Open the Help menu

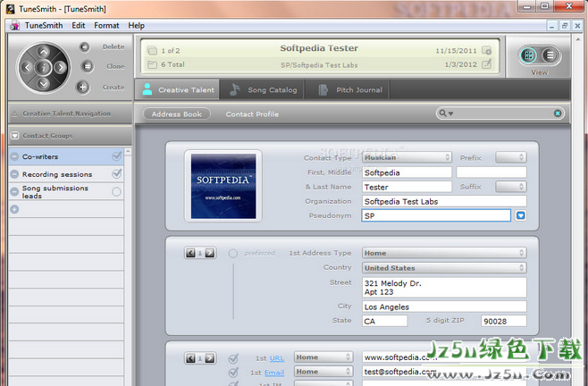pyautogui.click(x=136, y=26)
